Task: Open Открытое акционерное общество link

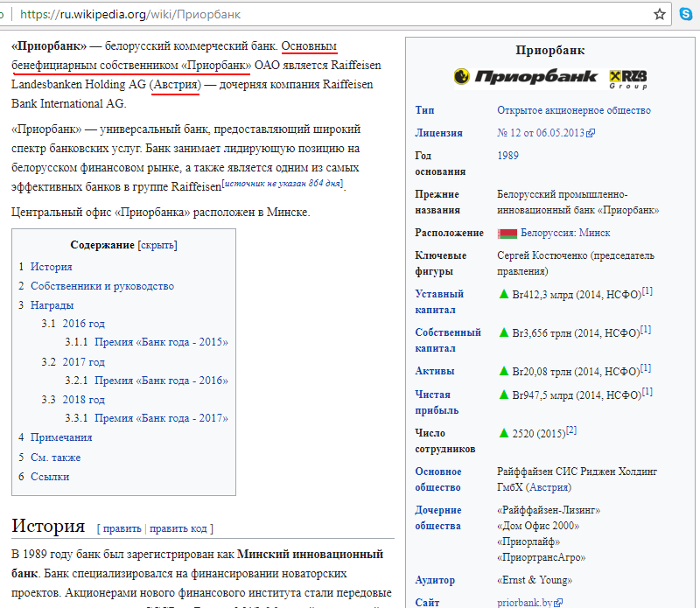Action: point(574,110)
